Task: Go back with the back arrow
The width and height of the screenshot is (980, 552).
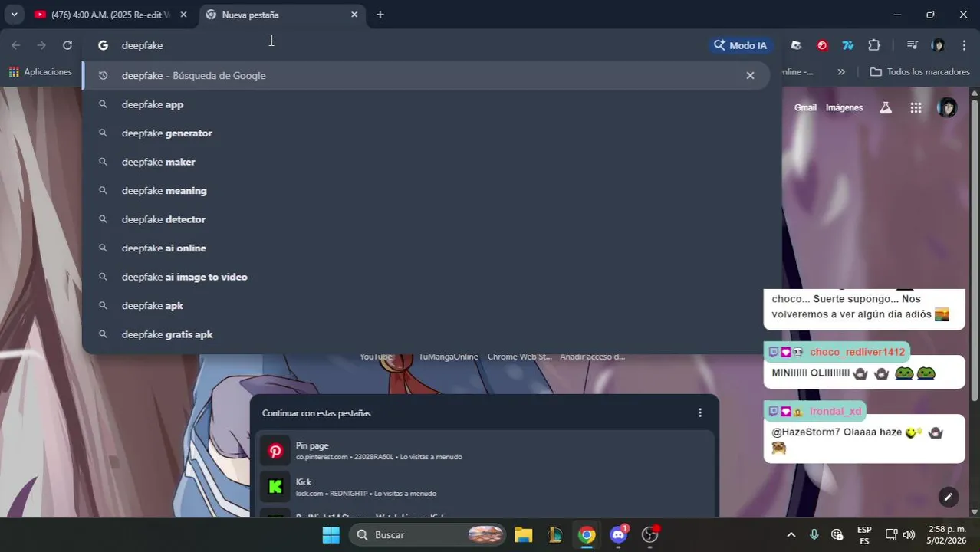Action: (x=16, y=45)
